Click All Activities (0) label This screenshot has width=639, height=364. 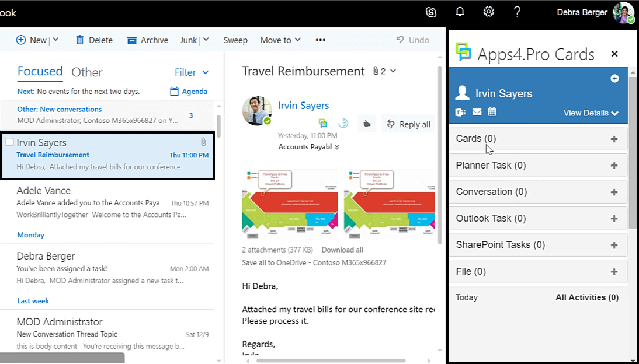click(x=587, y=297)
